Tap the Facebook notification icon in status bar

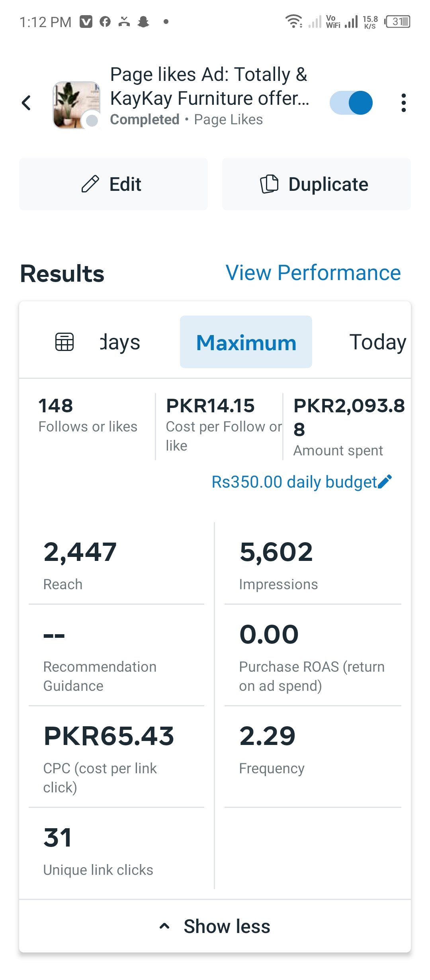point(105,22)
